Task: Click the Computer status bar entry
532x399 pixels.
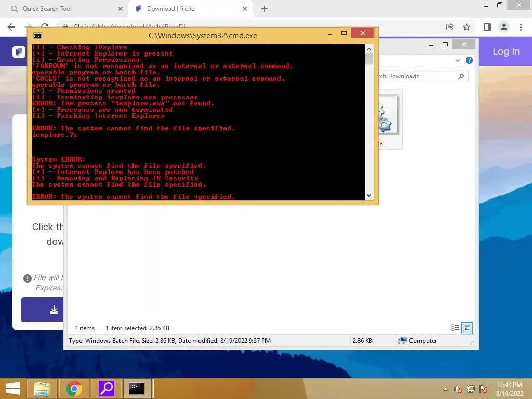Action: point(418,341)
